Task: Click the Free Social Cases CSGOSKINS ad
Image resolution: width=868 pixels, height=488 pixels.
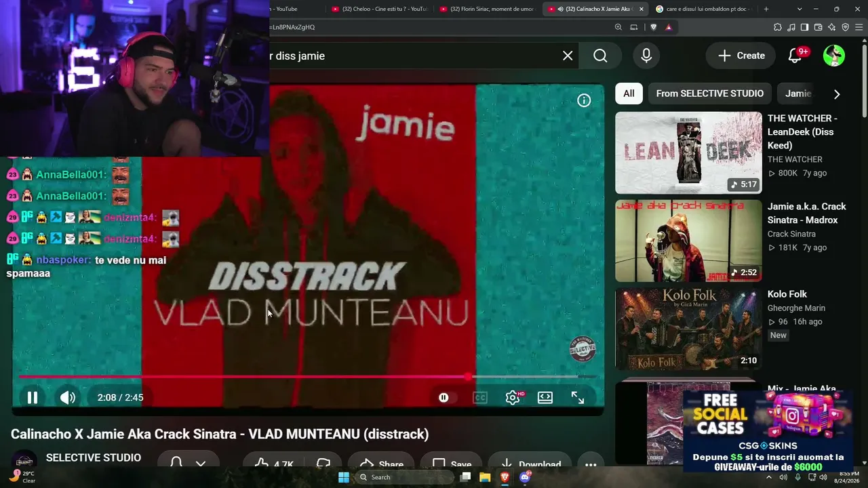Action: (767, 432)
